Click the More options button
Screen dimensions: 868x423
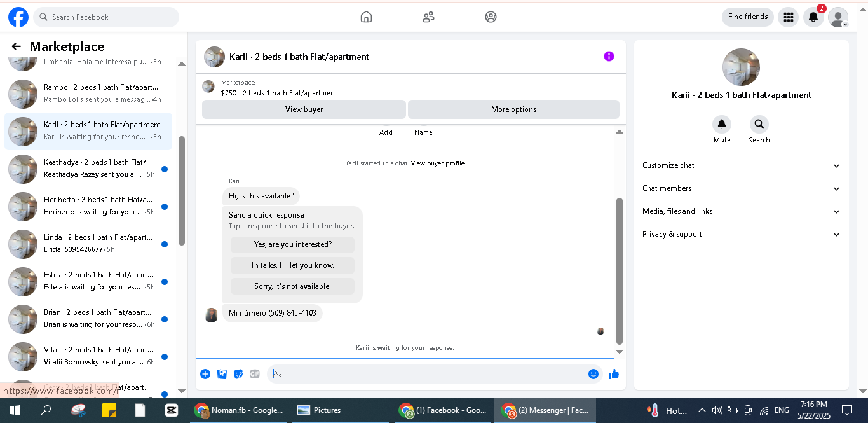click(x=513, y=109)
